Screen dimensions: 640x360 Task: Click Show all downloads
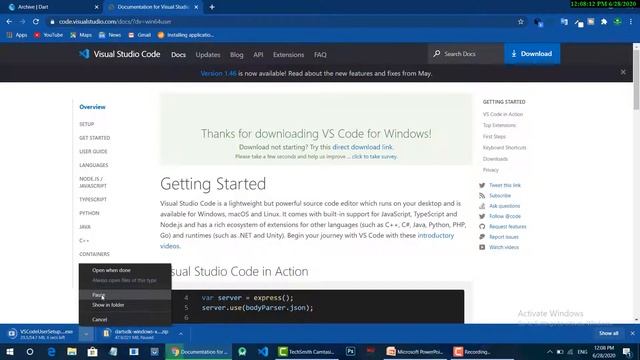point(608,333)
